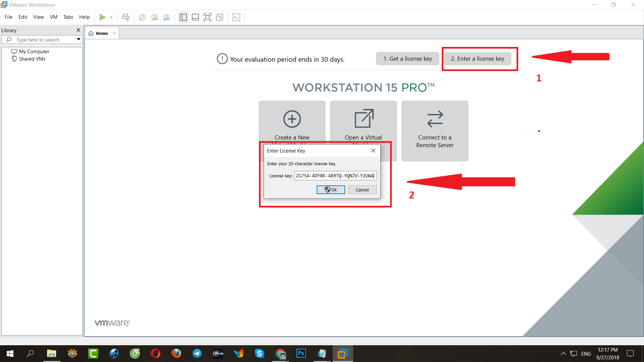Open the snapshot manager icon

[x=167, y=17]
